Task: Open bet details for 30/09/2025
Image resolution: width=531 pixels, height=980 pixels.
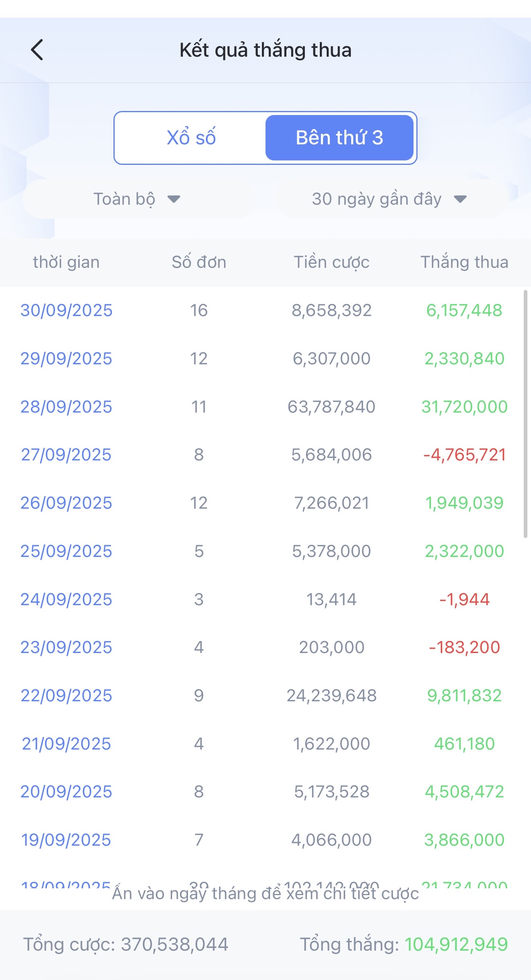Action: tap(66, 310)
